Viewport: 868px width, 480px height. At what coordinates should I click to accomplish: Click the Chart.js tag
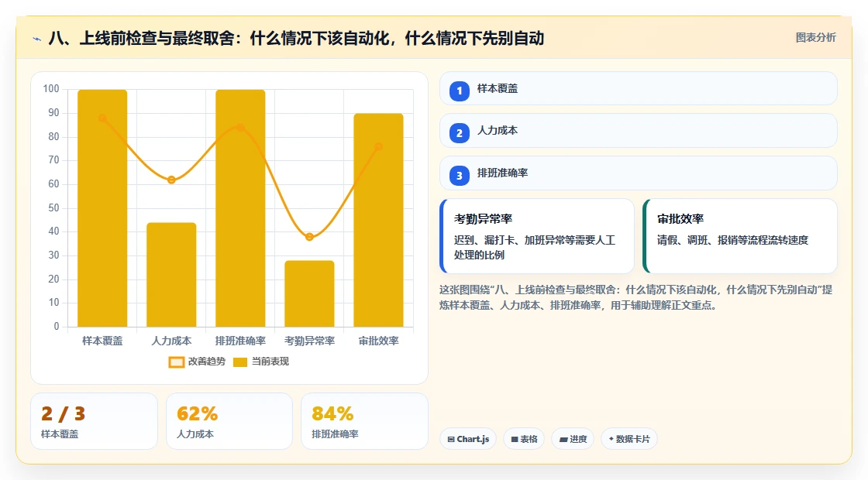click(x=468, y=439)
